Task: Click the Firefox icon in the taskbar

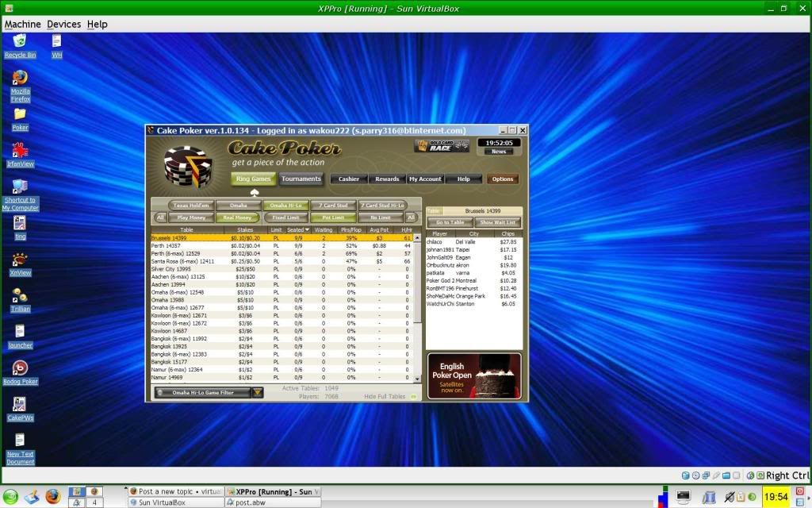Action: [x=52, y=497]
